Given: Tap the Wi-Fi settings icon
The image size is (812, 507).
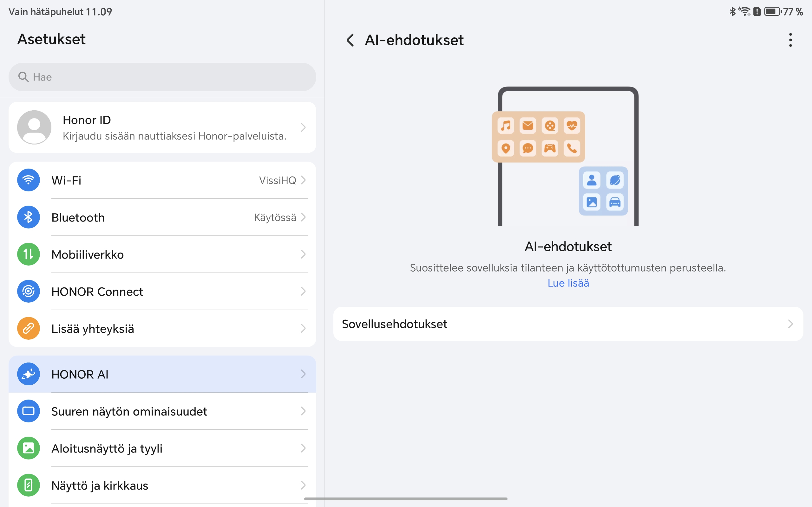Looking at the screenshot, I should point(29,180).
